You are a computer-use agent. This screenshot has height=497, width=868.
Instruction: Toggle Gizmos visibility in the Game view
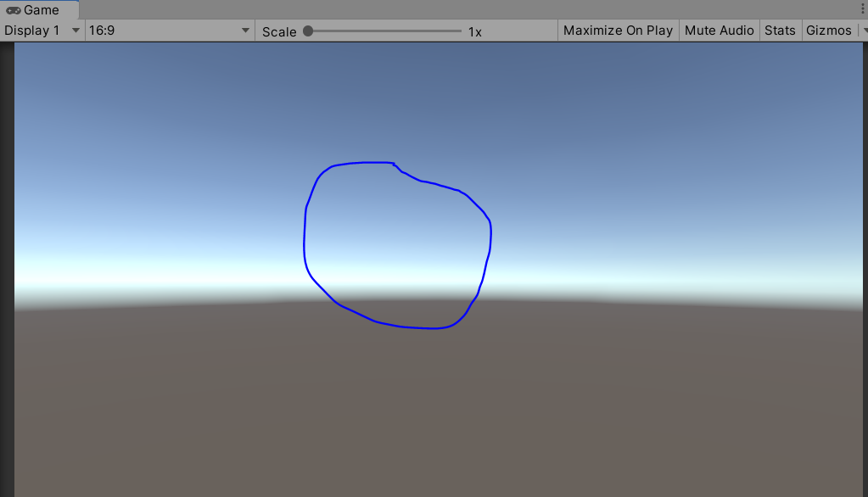coord(829,30)
